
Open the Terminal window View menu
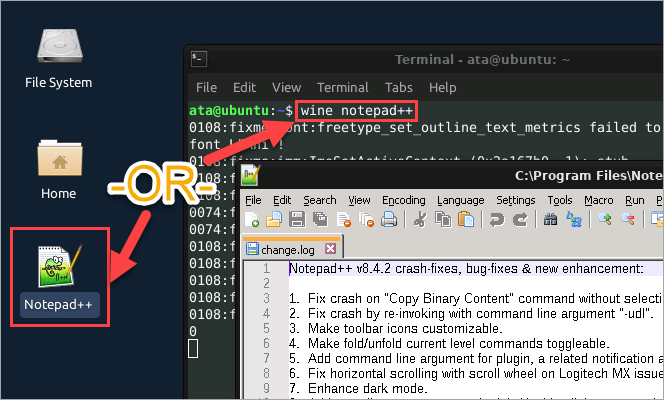[286, 87]
